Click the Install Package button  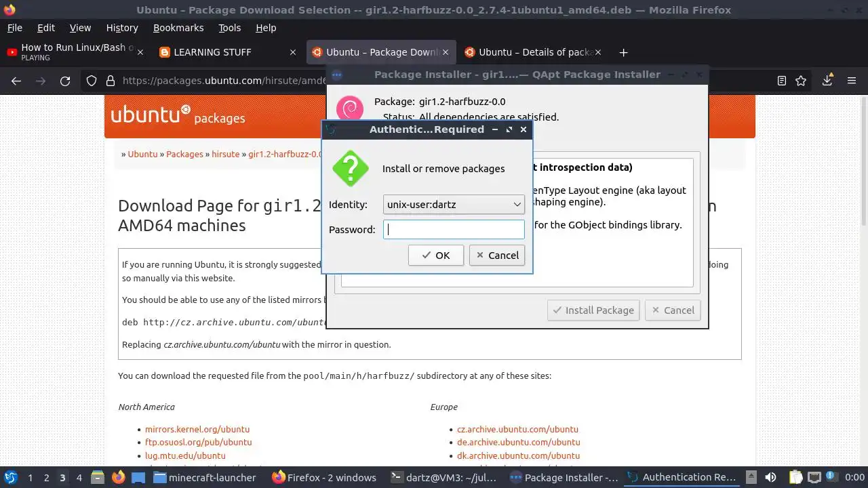coord(593,310)
